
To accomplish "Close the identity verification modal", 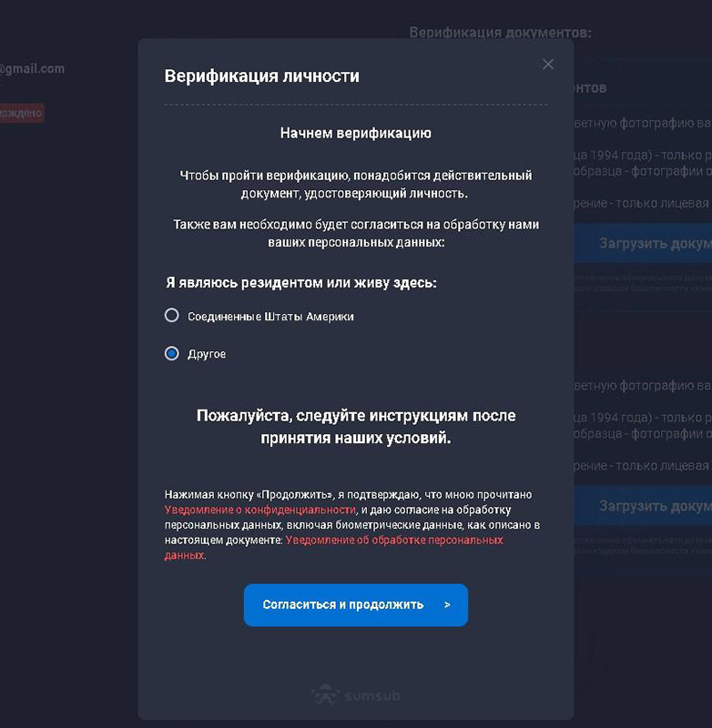I will pos(548,64).
